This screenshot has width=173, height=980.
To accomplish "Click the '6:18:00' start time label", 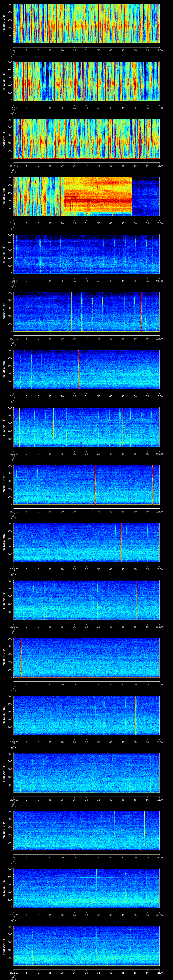I will pos(14,166).
